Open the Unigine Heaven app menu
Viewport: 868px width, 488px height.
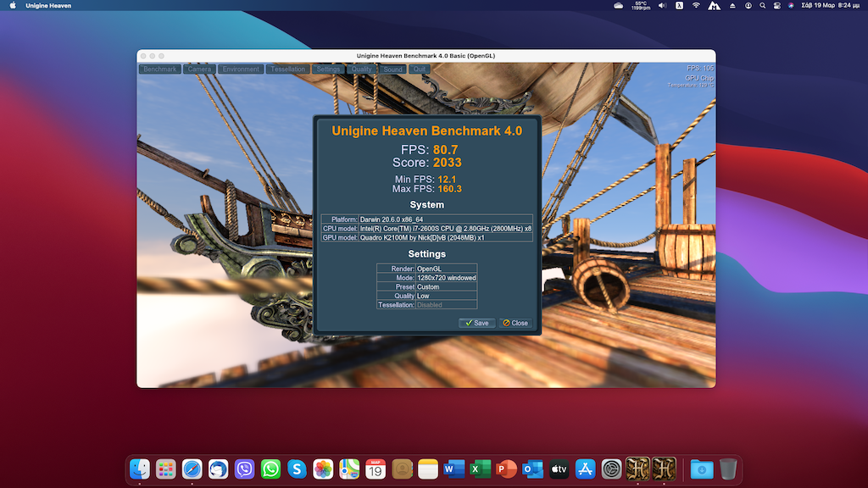point(48,6)
